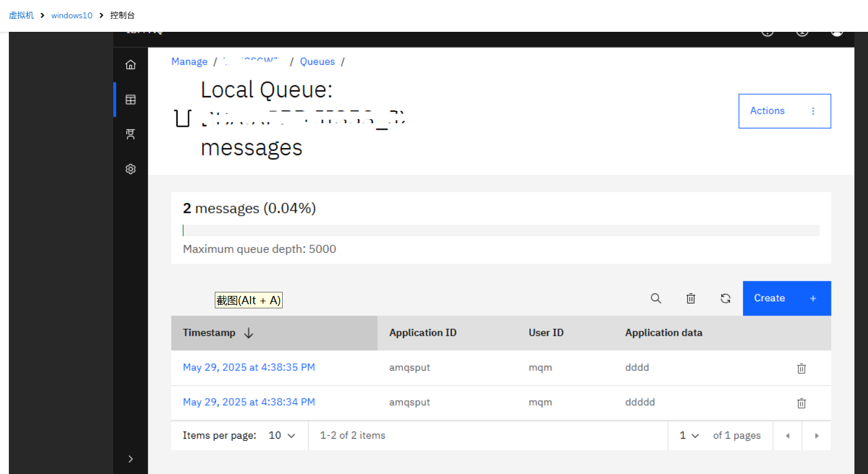This screenshot has width=868, height=474.
Task: Click the Manage breadcrumb link
Action: (x=189, y=61)
